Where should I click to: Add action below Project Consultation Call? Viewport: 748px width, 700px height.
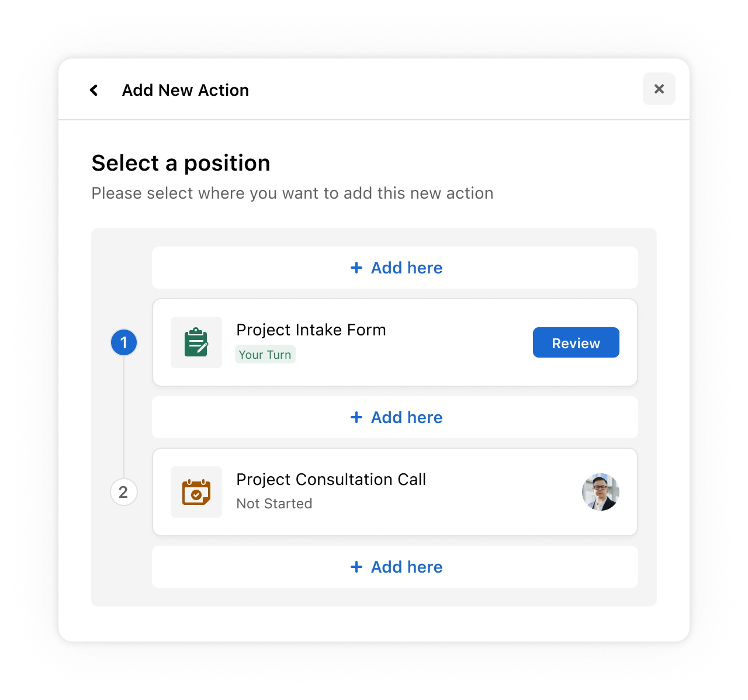point(395,567)
